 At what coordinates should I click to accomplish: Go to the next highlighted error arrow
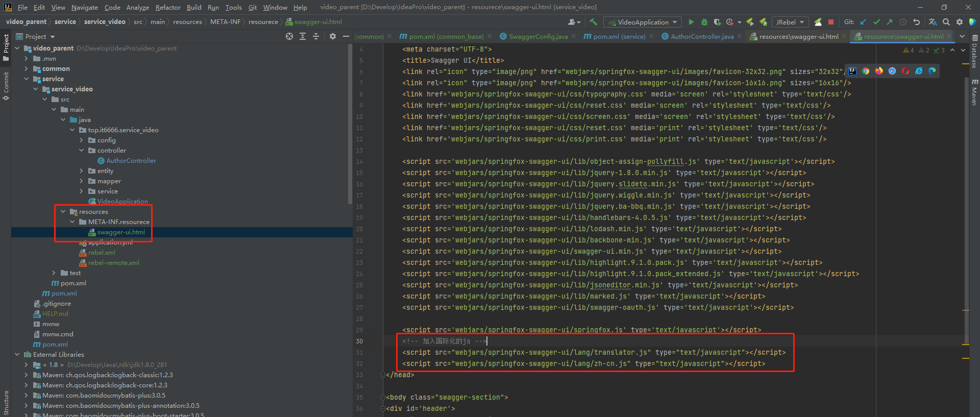click(963, 50)
